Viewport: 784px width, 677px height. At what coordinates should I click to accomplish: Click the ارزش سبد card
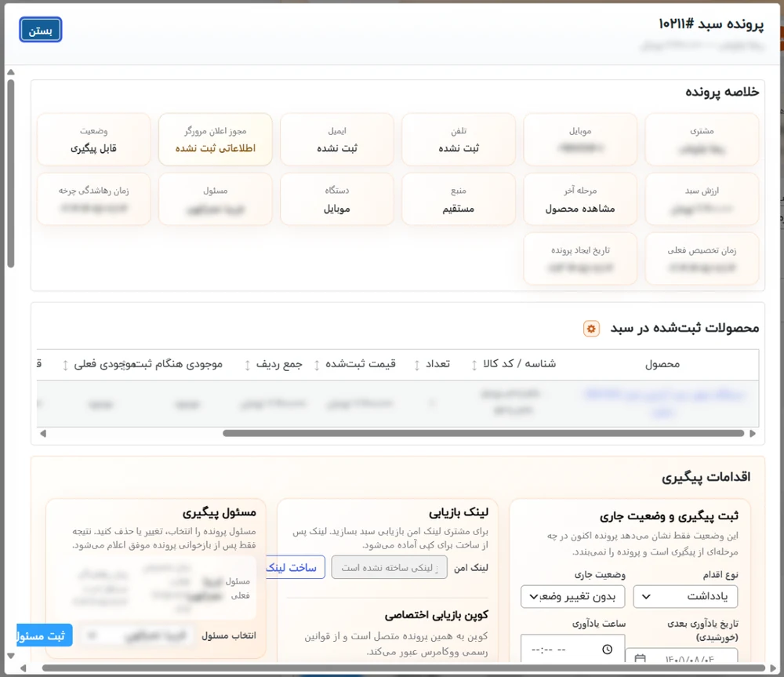tap(702, 199)
